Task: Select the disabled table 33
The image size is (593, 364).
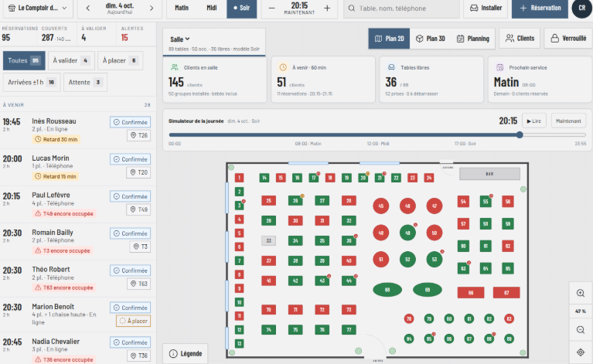Action: click(x=268, y=240)
